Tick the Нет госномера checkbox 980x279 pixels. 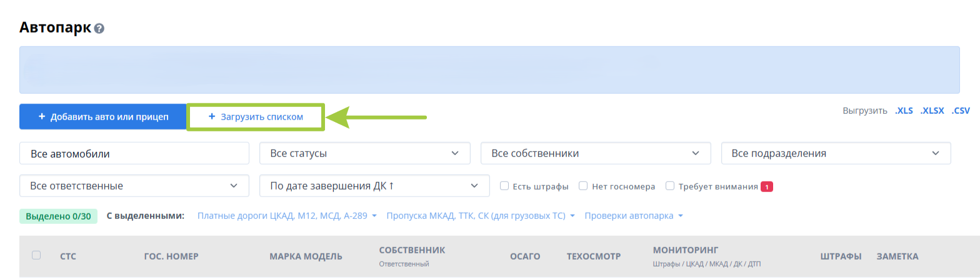point(582,186)
